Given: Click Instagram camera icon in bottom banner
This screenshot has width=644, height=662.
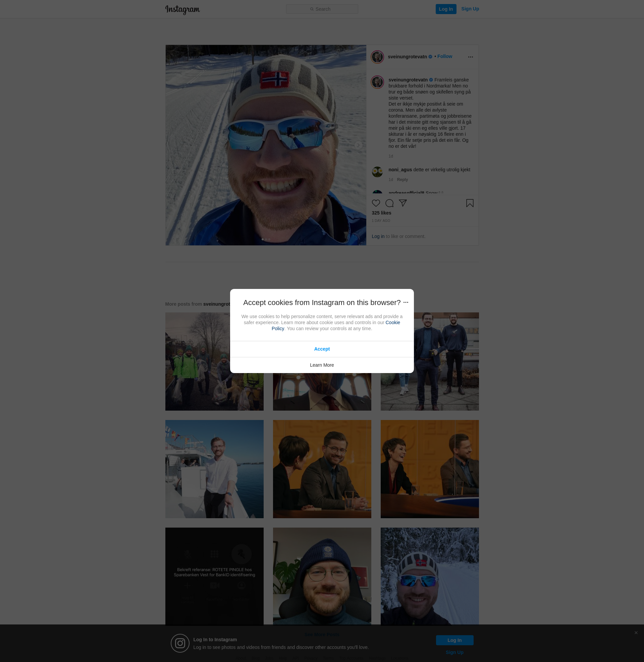Looking at the screenshot, I should (179, 643).
